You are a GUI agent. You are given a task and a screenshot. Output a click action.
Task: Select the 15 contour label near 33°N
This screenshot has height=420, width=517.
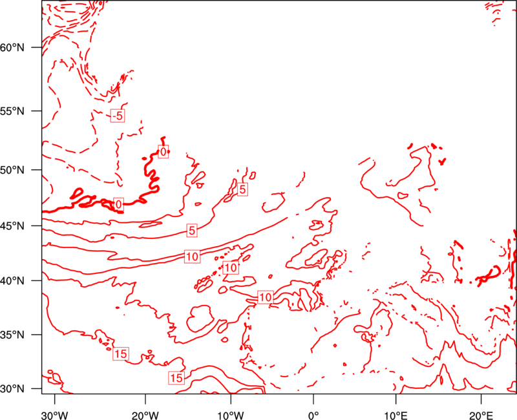click(121, 353)
